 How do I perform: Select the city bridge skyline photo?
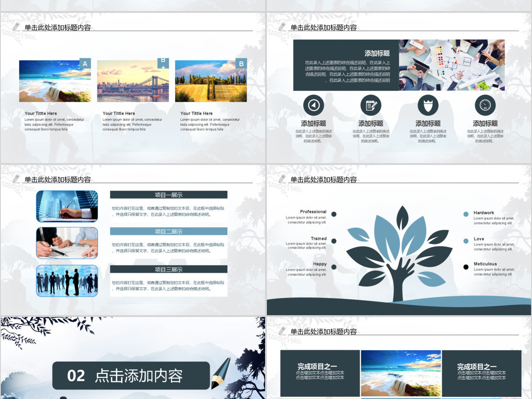tap(133, 81)
